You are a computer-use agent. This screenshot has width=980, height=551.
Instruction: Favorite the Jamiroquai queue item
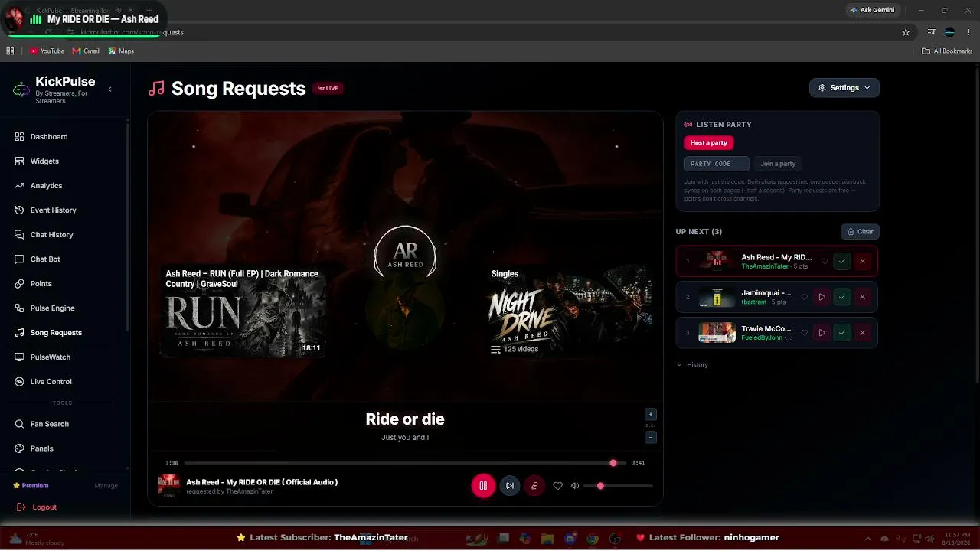tap(804, 297)
